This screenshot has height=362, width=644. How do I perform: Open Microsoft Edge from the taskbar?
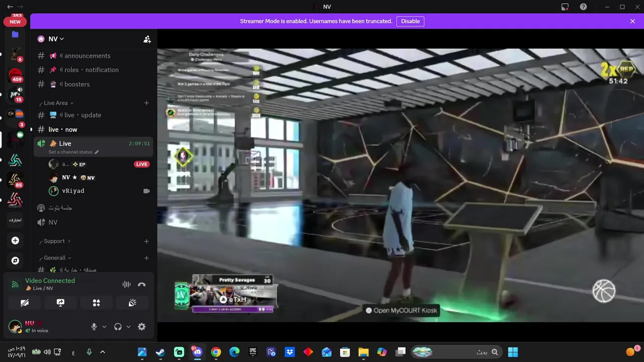(234, 352)
